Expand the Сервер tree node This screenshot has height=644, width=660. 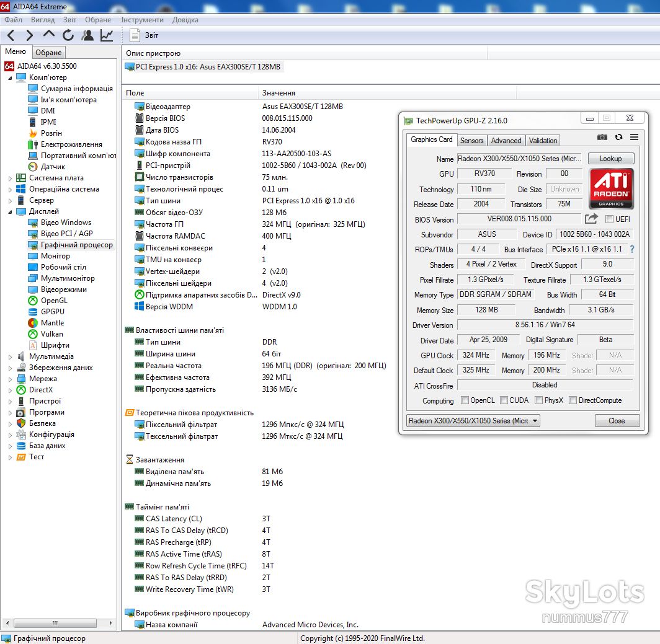(x=10, y=201)
